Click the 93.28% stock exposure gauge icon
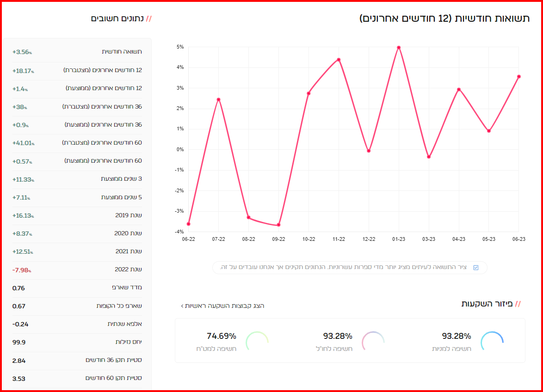 492,341
